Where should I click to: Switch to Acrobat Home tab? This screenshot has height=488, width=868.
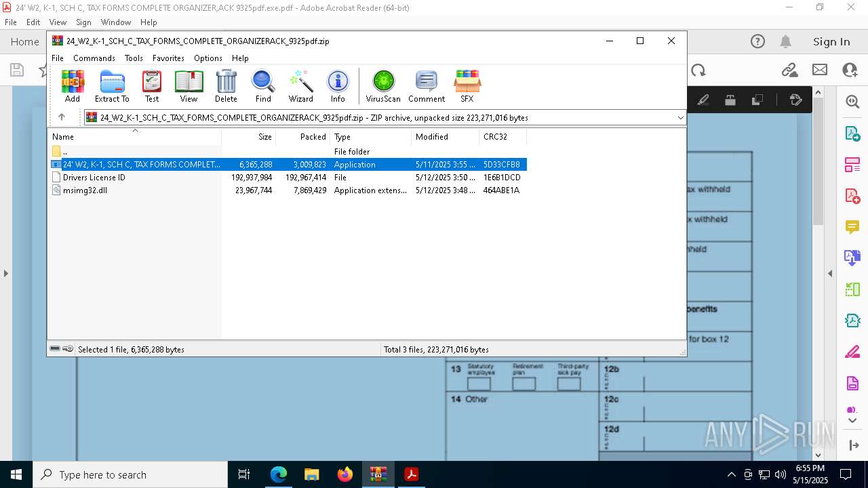[x=25, y=42]
